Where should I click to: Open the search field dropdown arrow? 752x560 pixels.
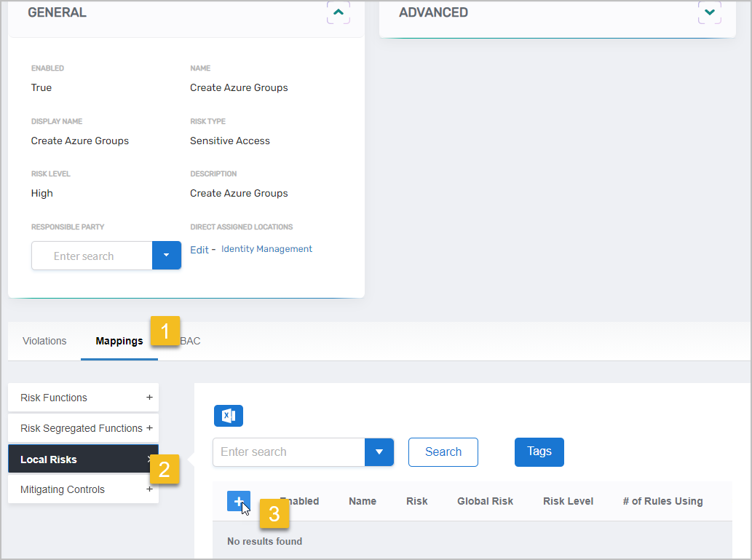(x=379, y=451)
